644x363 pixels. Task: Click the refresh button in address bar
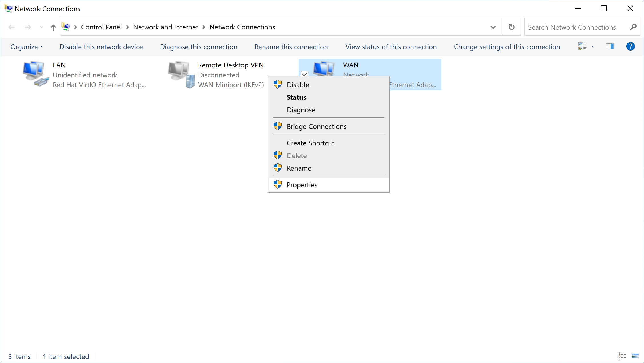(511, 27)
